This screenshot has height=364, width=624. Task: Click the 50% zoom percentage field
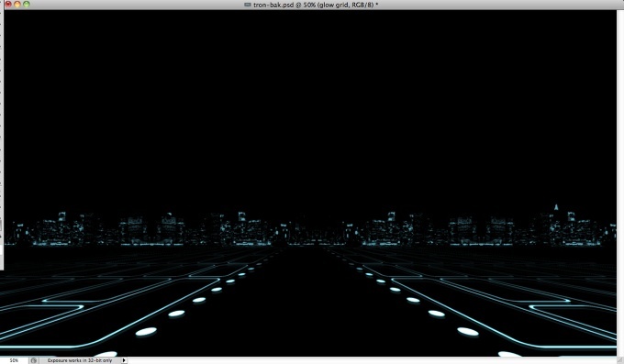point(15,360)
